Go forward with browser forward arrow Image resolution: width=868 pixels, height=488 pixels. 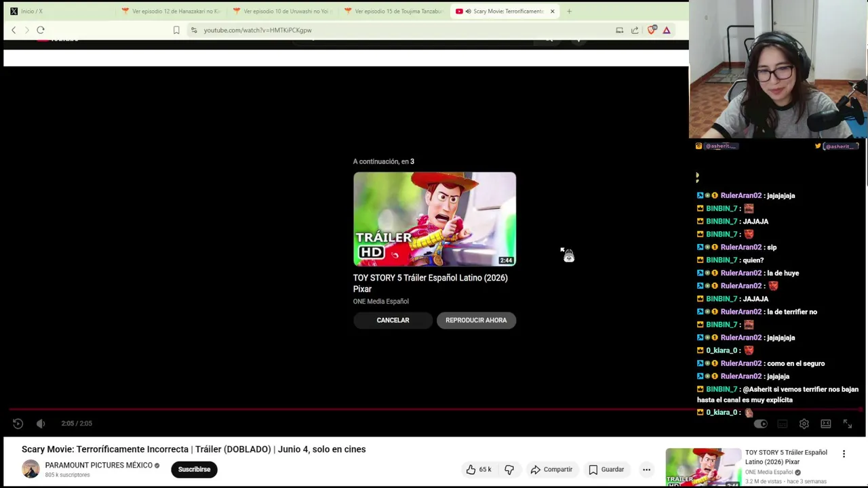point(27,30)
